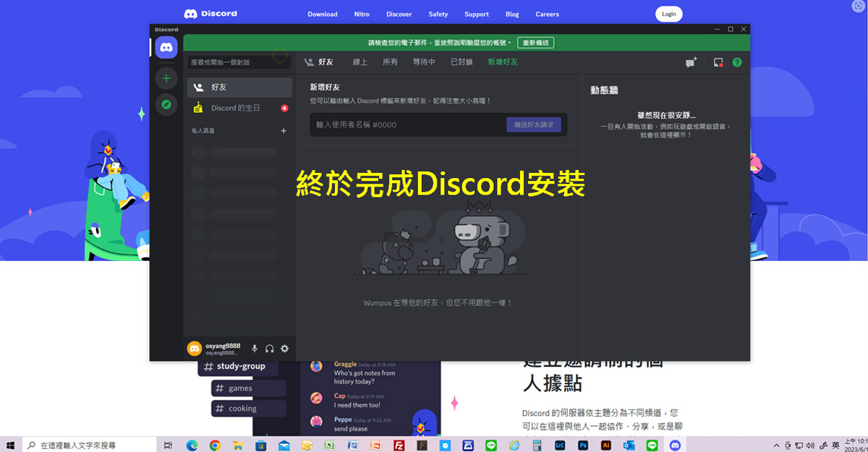Open FileZilla from the taskbar
868x452 pixels.
pos(399,445)
